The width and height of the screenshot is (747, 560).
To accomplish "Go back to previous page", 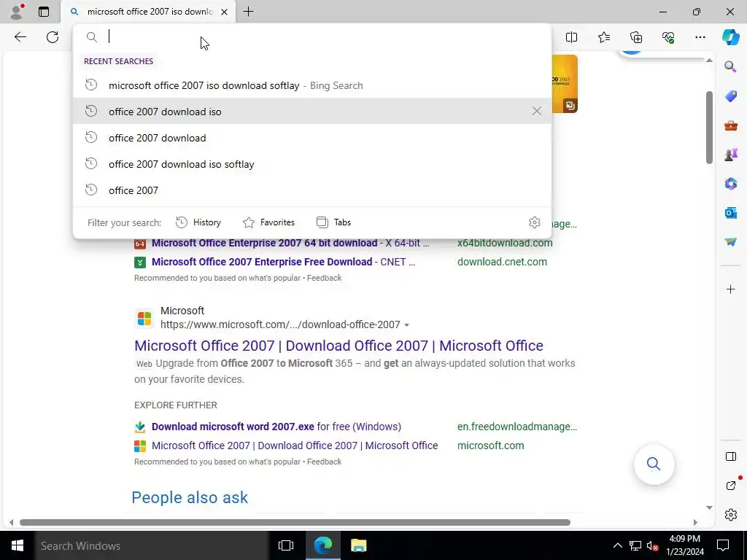I will pos(20,37).
